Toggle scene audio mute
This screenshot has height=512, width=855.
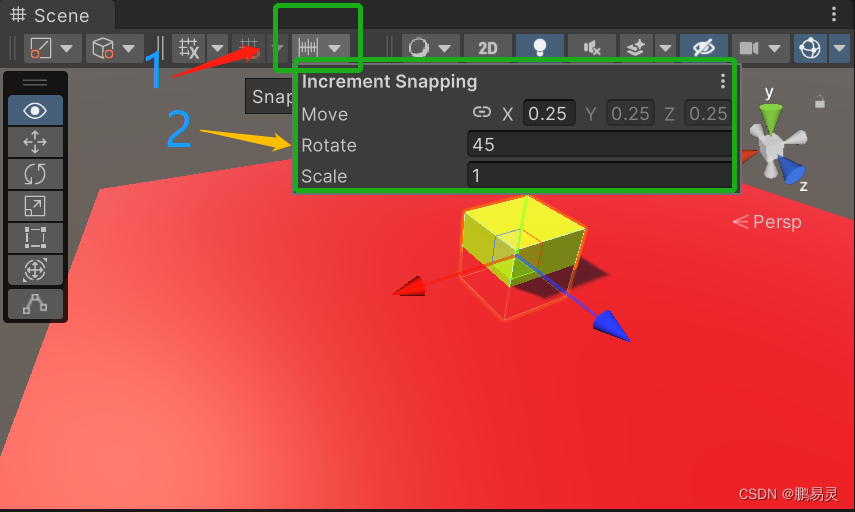(592, 48)
